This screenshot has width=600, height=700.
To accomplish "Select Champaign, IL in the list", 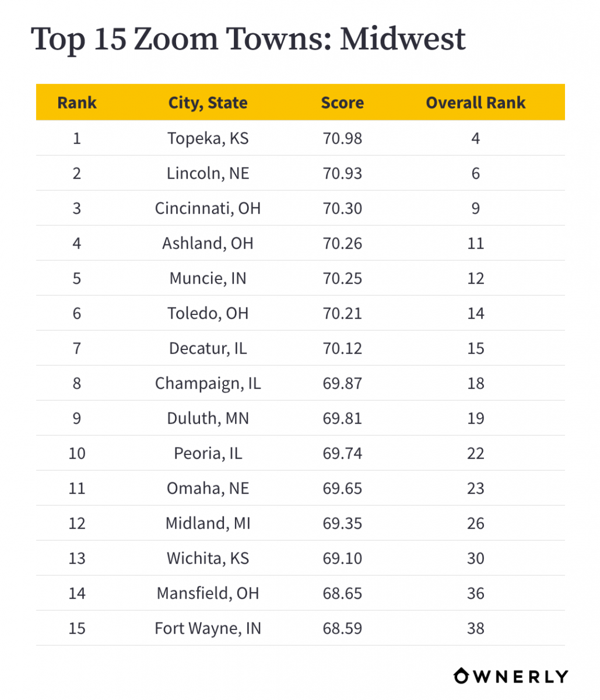I will (x=208, y=383).
